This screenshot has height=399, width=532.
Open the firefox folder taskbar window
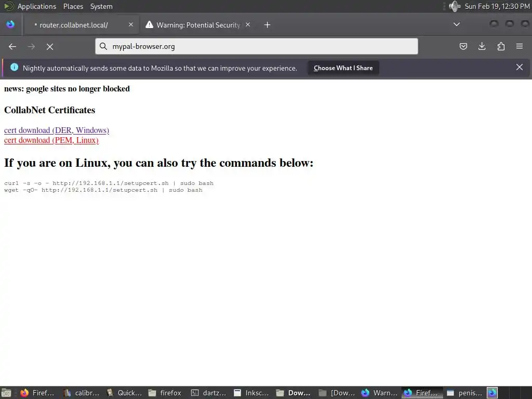tap(165, 393)
